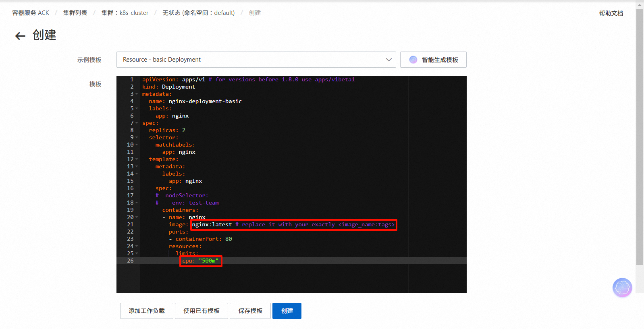Go to 集群列表 breadcrumb
Screen dimensions: 644x329
pos(75,13)
